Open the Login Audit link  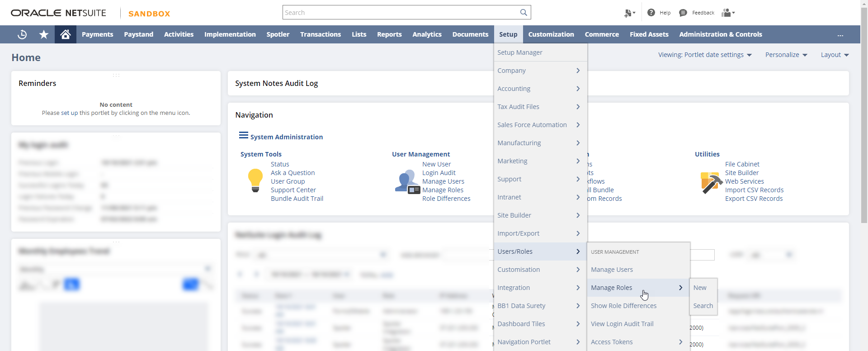439,173
